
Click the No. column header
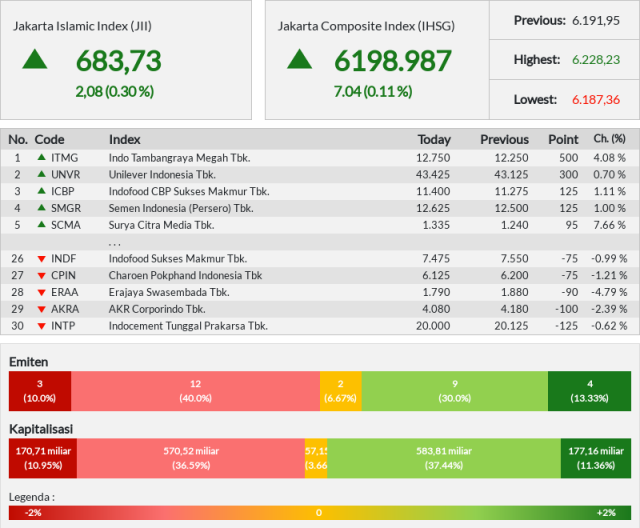(18, 140)
